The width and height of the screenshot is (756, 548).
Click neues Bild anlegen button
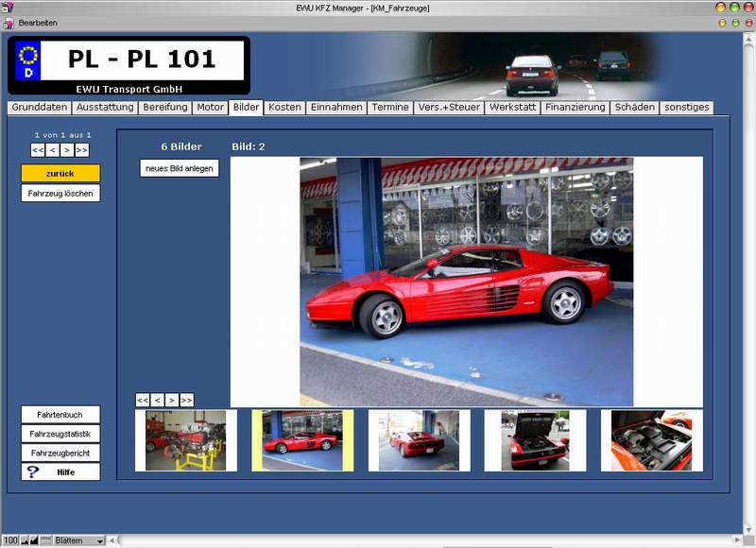(180, 168)
